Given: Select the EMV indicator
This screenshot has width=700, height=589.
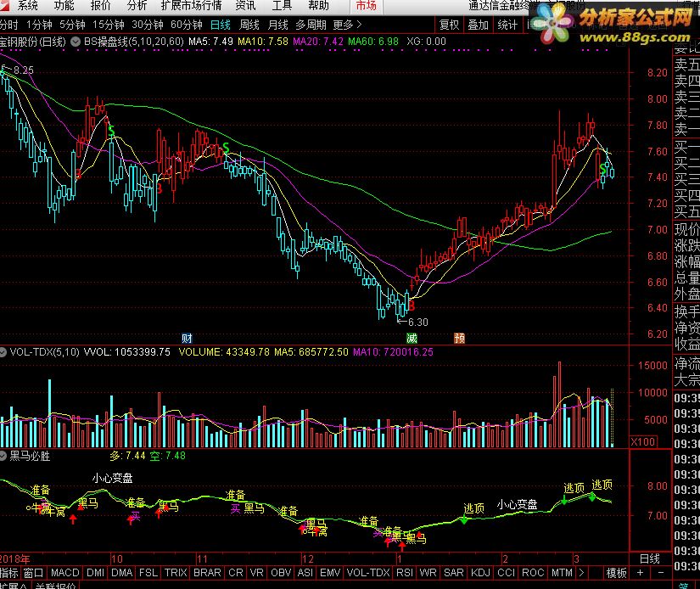Looking at the screenshot, I should [330, 573].
